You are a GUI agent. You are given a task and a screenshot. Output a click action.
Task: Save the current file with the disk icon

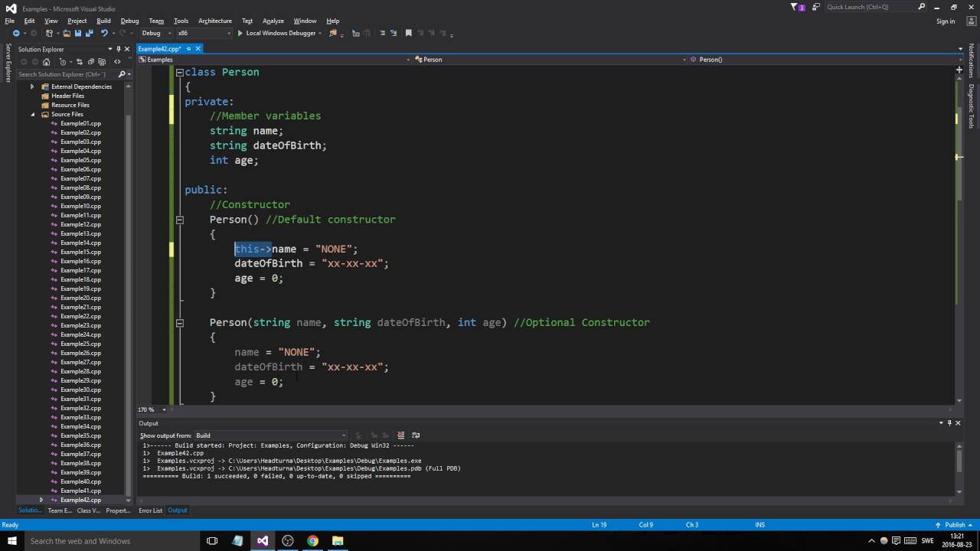point(78,33)
